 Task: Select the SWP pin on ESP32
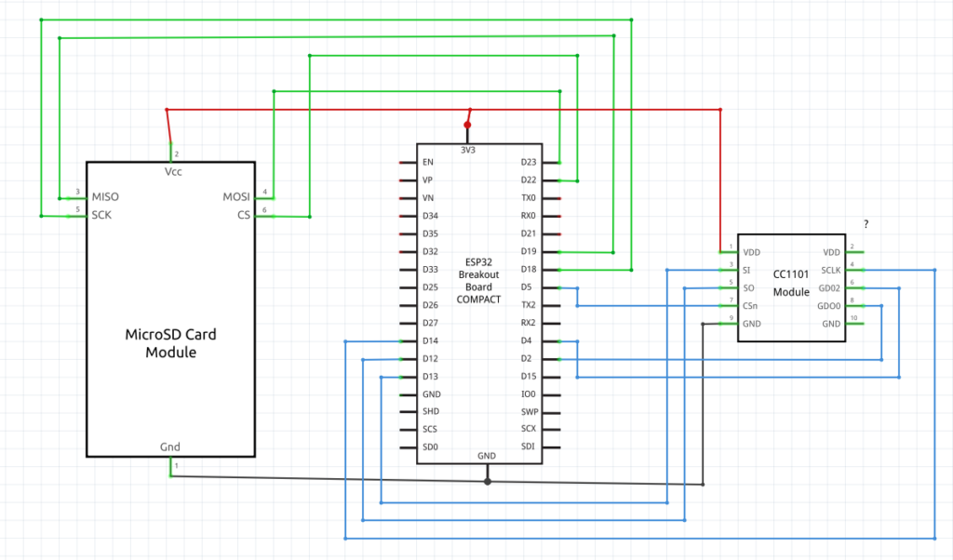pyautogui.click(x=530, y=411)
